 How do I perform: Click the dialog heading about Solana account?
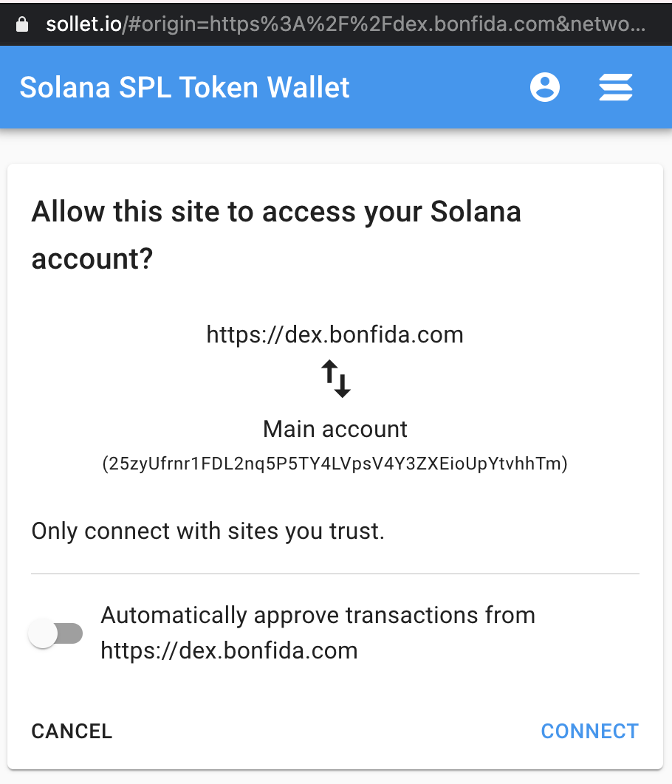pyautogui.click(x=276, y=235)
